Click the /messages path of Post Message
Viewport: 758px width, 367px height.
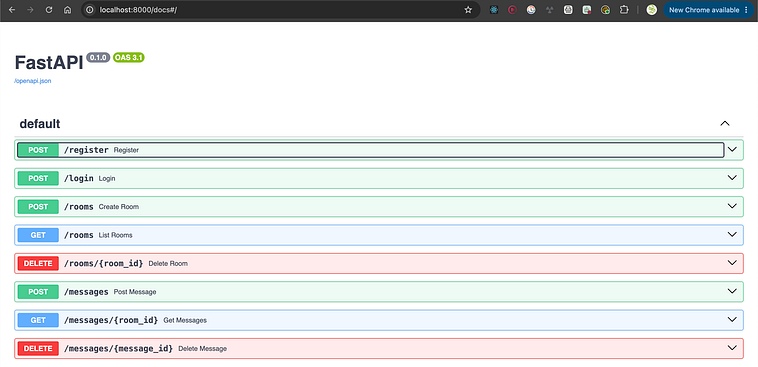(x=86, y=292)
